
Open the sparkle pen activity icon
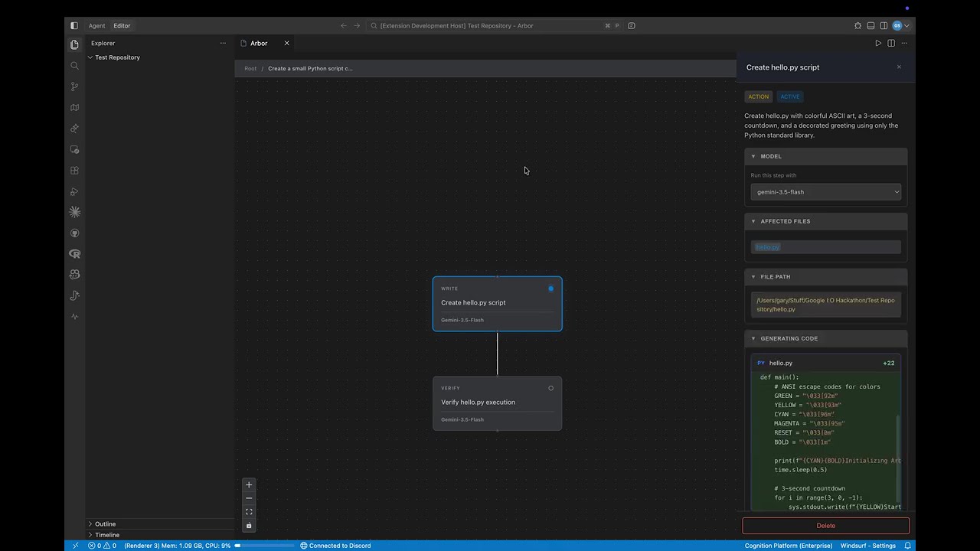[x=74, y=129]
